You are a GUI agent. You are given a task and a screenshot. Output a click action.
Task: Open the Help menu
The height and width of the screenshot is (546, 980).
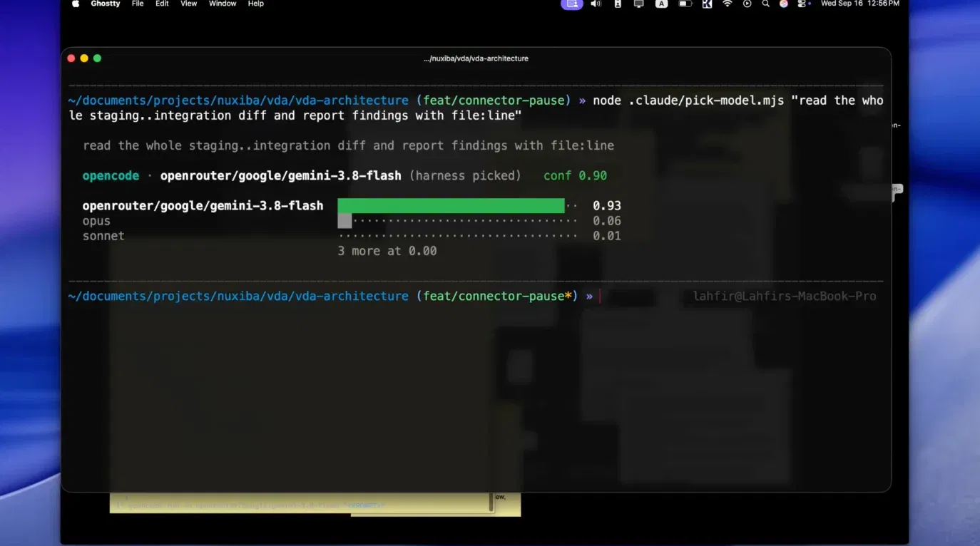coord(255,4)
